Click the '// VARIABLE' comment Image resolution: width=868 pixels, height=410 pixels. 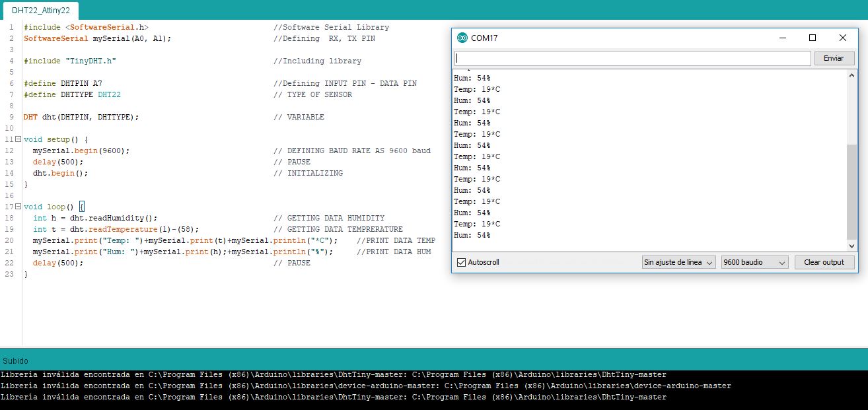tap(299, 118)
